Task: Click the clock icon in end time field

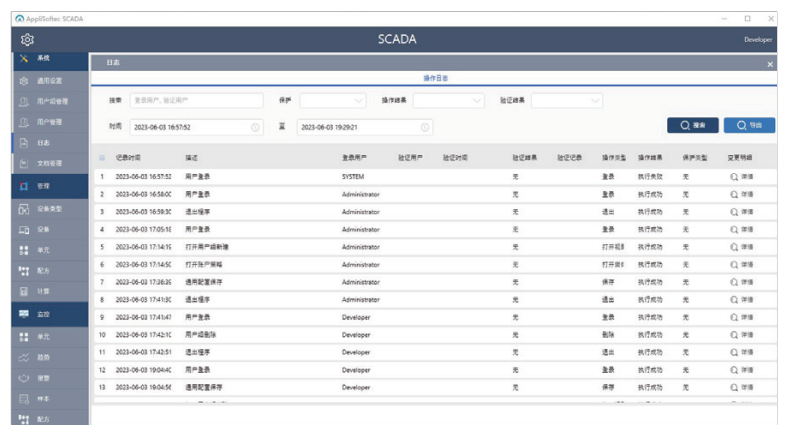Action: pos(425,128)
